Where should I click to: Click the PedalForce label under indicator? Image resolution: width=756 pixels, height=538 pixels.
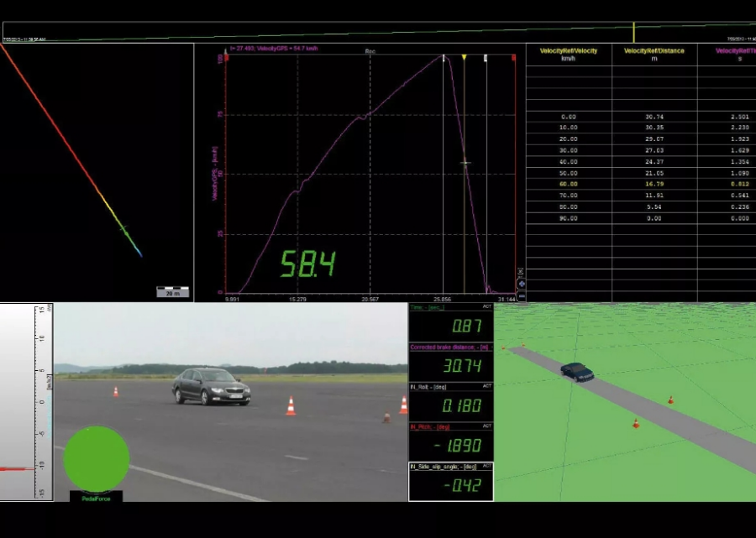tap(96, 499)
